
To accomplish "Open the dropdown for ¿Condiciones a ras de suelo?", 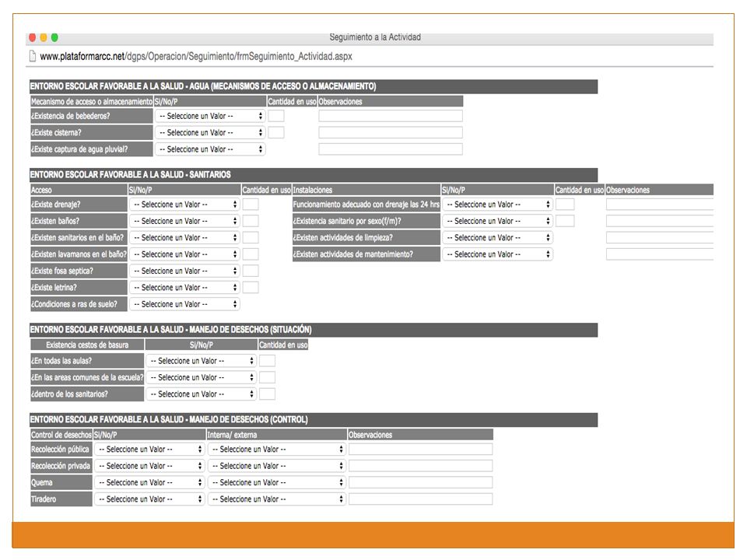I will (184, 304).
